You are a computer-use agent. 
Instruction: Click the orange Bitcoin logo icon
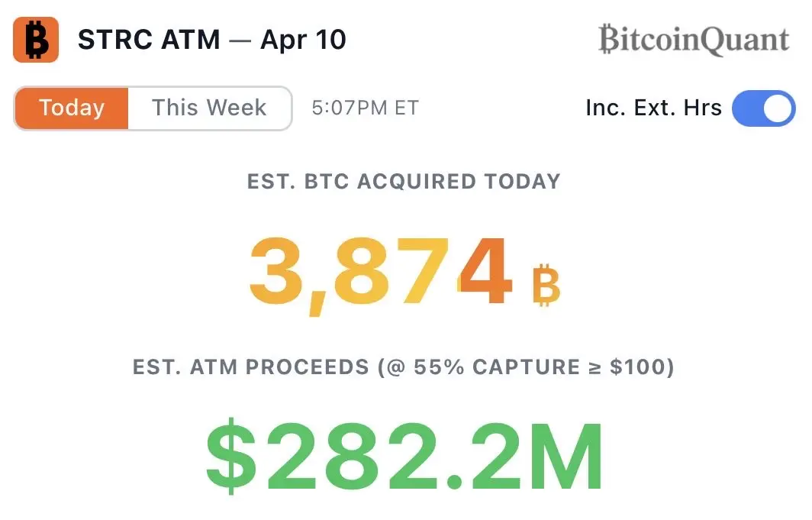36,40
